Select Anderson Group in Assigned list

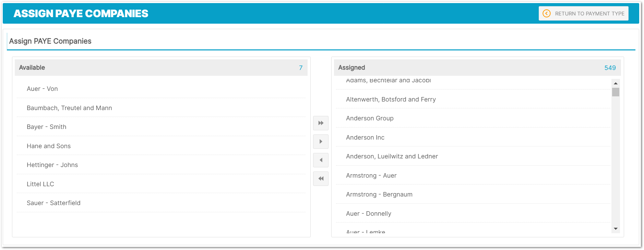(x=370, y=118)
